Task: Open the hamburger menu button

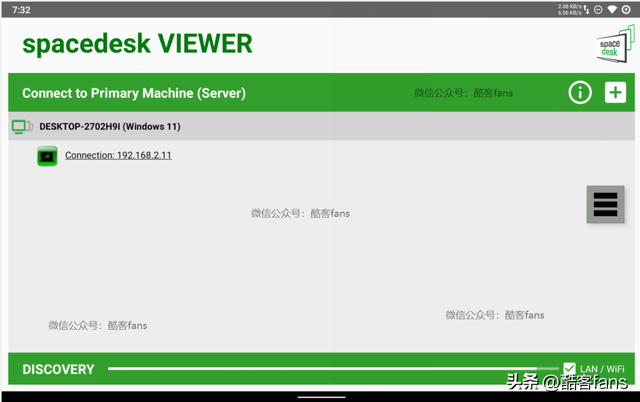Action: [x=605, y=204]
